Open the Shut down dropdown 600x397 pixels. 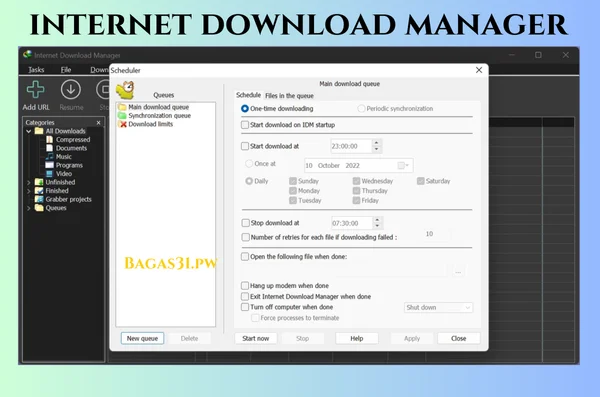click(x=439, y=307)
